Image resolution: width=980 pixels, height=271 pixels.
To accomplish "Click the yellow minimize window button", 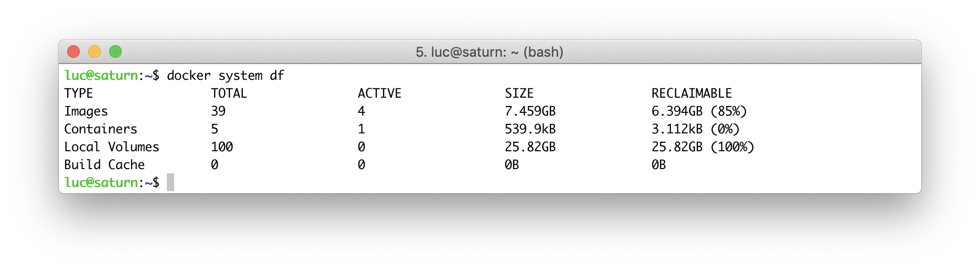I will [94, 51].
